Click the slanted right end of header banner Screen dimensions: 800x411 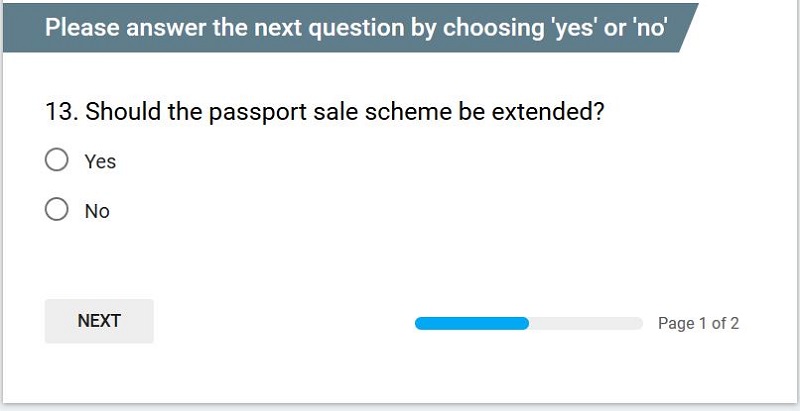pos(686,27)
